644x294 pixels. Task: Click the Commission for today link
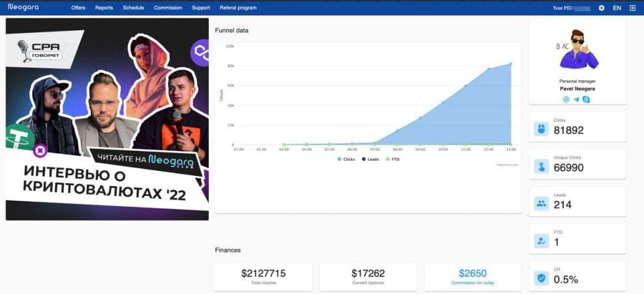click(x=473, y=283)
